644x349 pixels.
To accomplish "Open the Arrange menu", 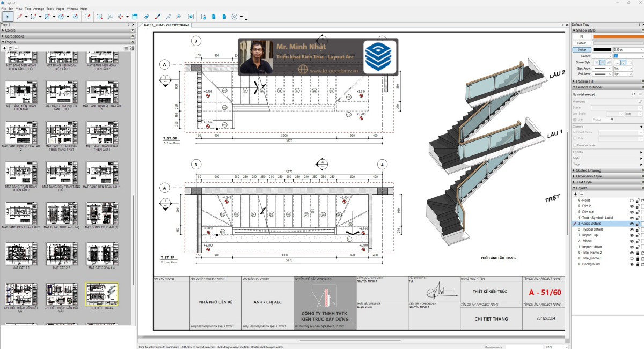I will click(39, 9).
